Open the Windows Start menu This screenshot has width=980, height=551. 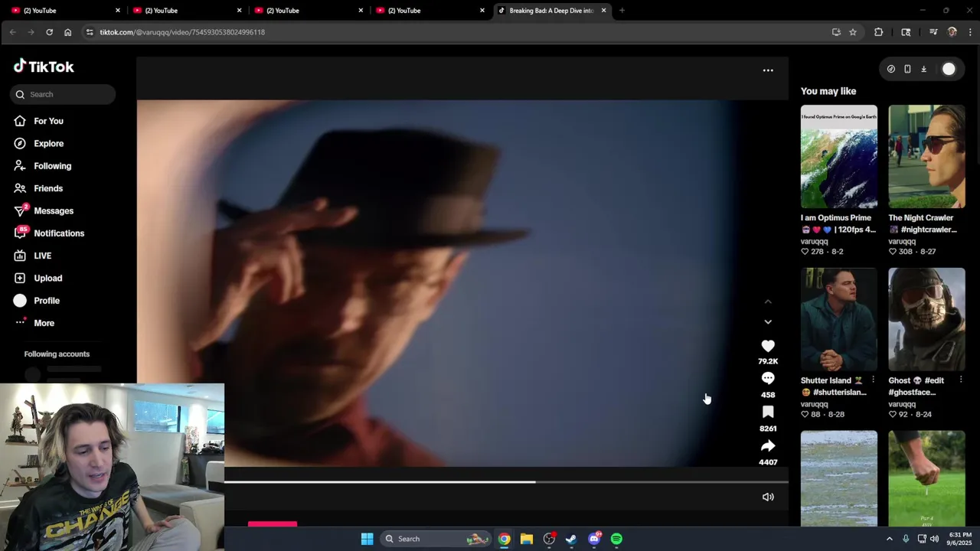click(367, 539)
